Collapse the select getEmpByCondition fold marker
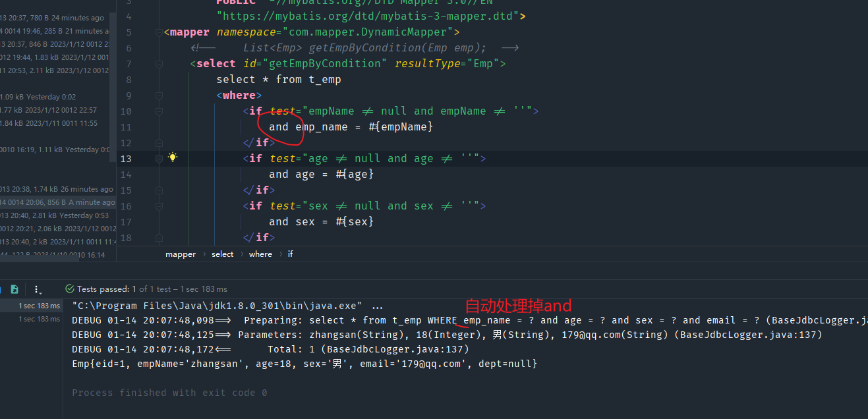 tap(159, 64)
